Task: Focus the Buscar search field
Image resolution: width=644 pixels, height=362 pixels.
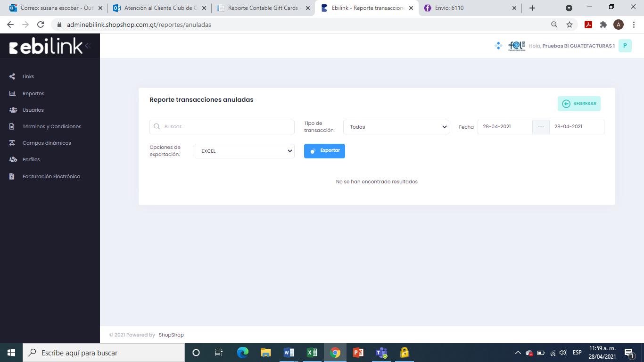Action: coord(222,127)
